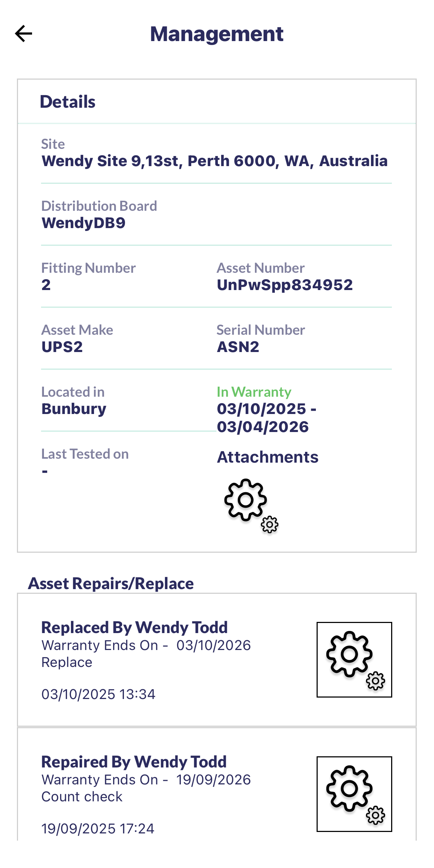Tap the Last Tested on label
Image resolution: width=434 pixels, height=868 pixels.
pyautogui.click(x=85, y=454)
